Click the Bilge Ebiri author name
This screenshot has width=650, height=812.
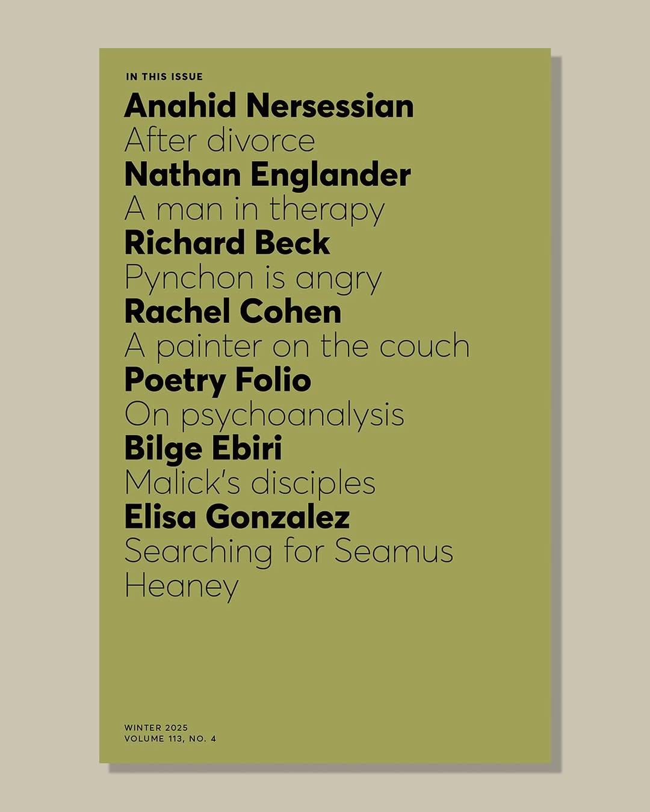tap(203, 449)
